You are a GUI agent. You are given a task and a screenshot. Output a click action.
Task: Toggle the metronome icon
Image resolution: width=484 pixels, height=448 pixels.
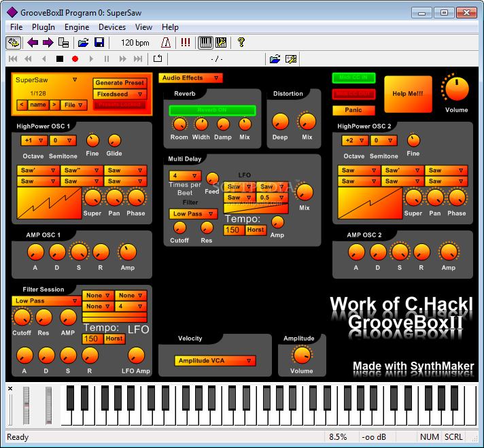[166, 43]
